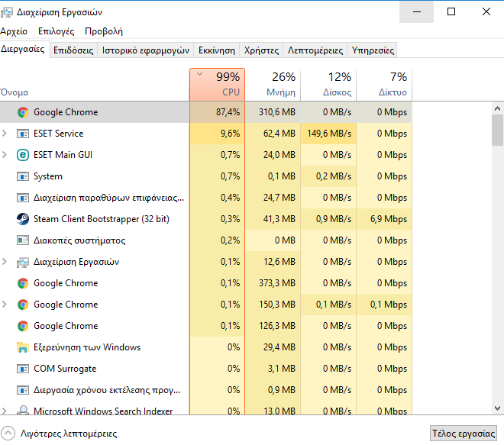This screenshot has width=504, height=445.
Task: Click the ESET Service process icon
Action: pos(23,134)
